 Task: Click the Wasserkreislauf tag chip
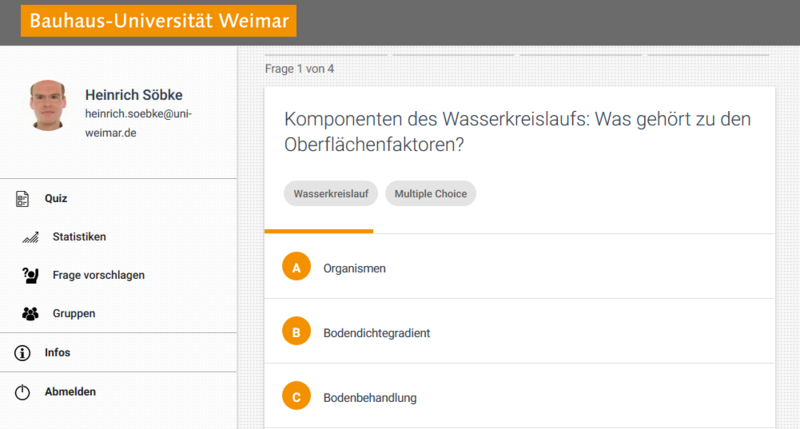pos(330,194)
